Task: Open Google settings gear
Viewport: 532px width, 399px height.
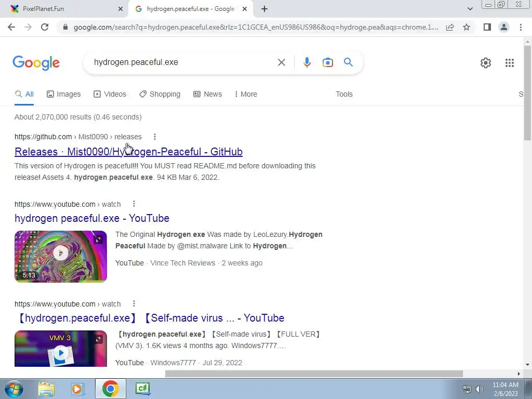Action: 486,63
